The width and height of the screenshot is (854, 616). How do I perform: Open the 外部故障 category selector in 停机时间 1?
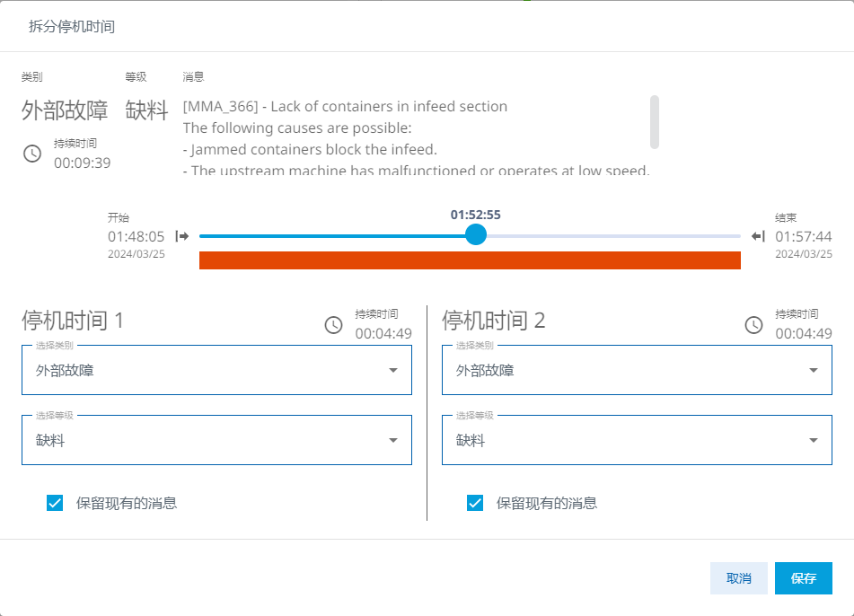216,370
